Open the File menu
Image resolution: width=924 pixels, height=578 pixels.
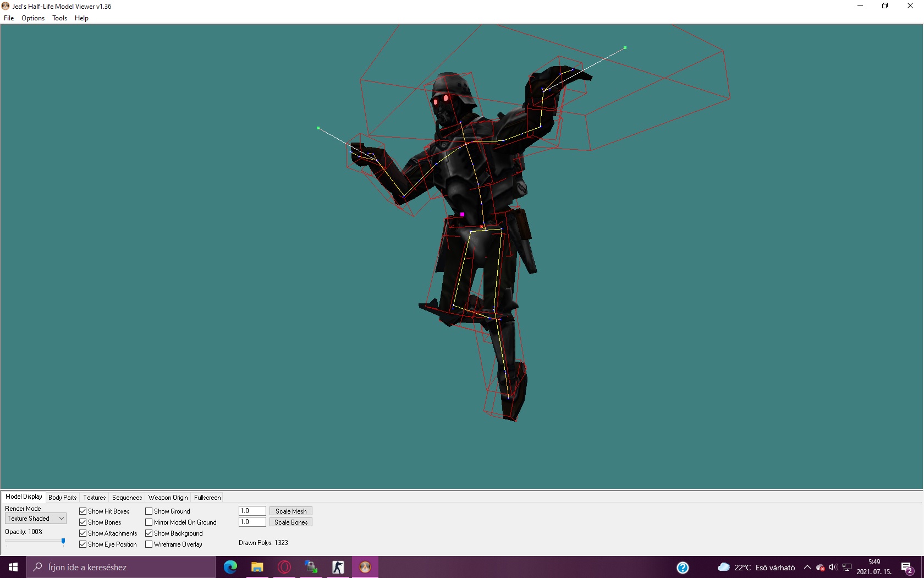click(9, 18)
